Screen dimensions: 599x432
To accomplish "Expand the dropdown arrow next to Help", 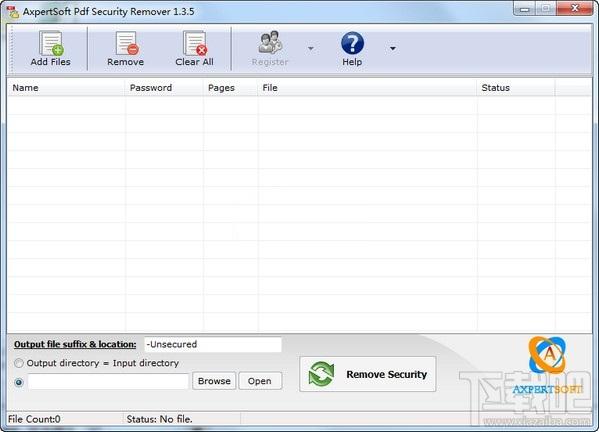I will coord(392,49).
